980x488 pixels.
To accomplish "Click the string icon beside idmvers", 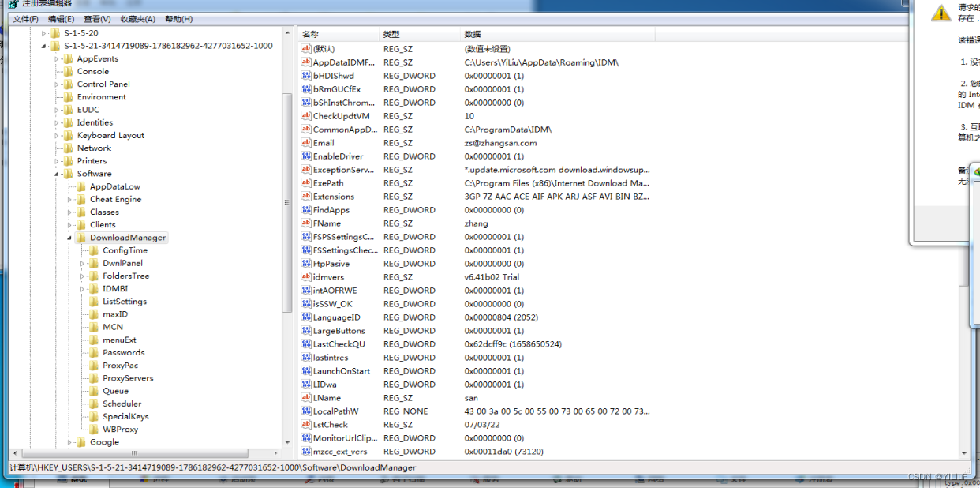I will [307, 277].
